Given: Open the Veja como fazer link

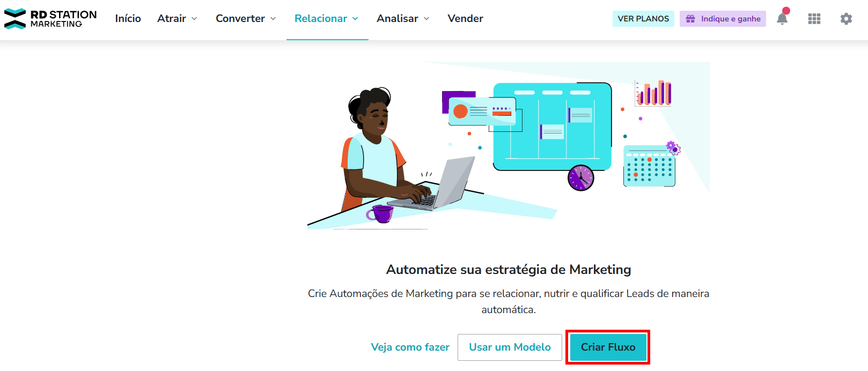Looking at the screenshot, I should point(410,347).
